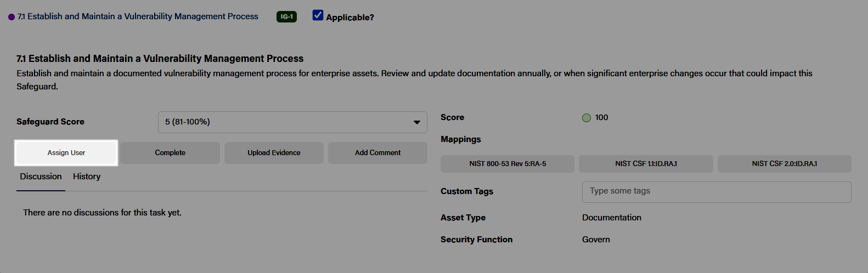Image resolution: width=868 pixels, height=273 pixels.
Task: Click the purple status dot beside 7.1 title
Action: pos(12,17)
